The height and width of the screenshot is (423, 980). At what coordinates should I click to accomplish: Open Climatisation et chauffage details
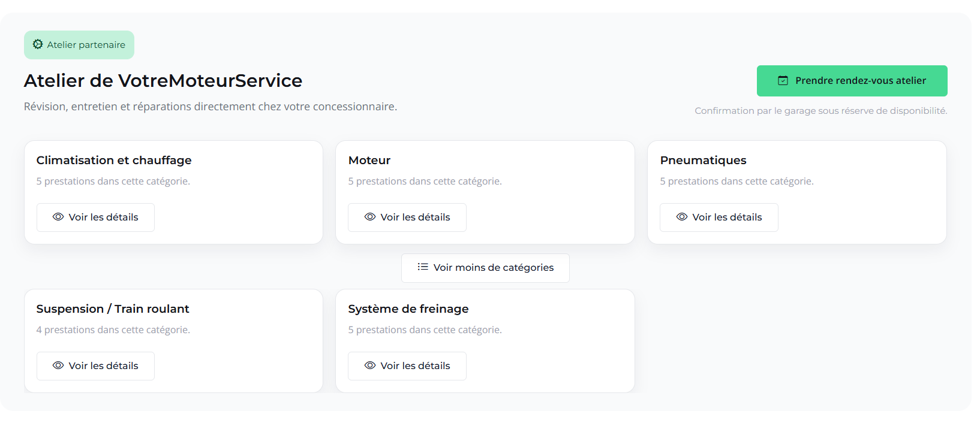(95, 217)
